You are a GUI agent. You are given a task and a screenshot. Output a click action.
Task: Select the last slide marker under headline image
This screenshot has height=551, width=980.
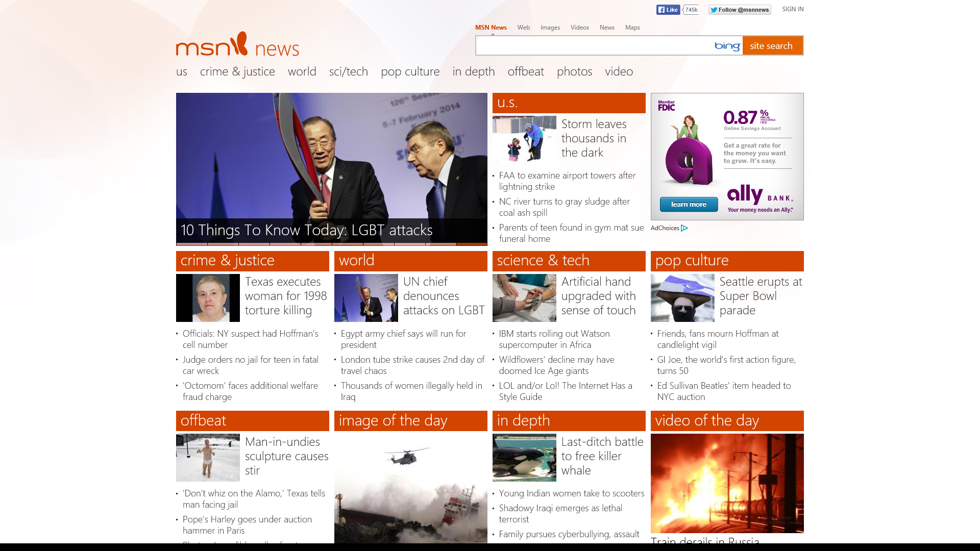[x=472, y=244]
